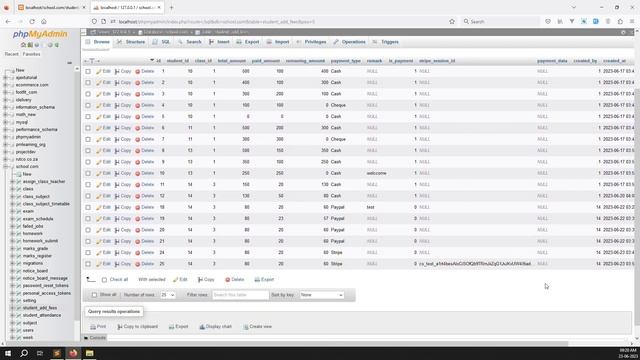The image size is (640, 360).
Task: Open the homework table in the sidebar
Action: 33,233
